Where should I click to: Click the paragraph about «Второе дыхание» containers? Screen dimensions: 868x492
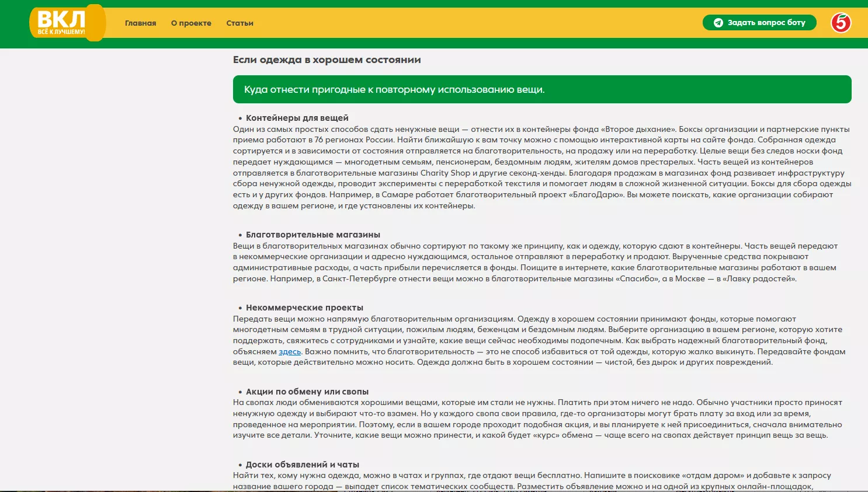[541, 168]
